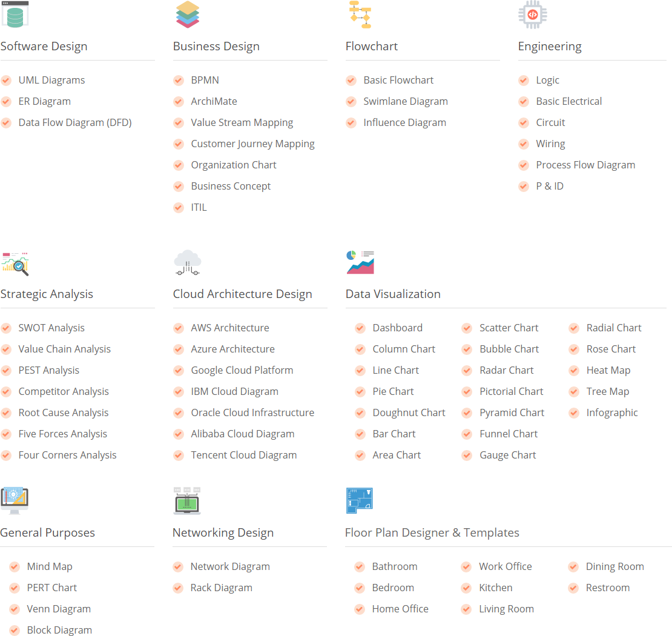The height and width of the screenshot is (636, 672).
Task: Click the Engineering chip icon
Action: click(533, 15)
